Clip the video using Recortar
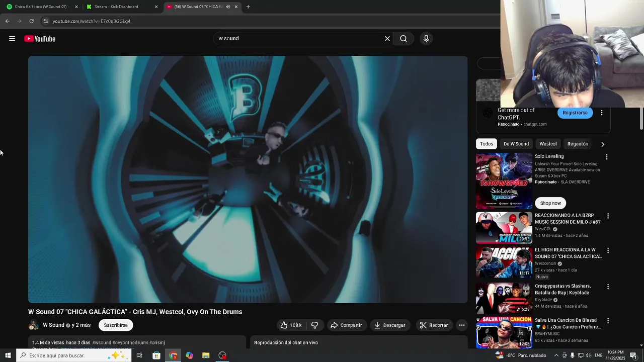The width and height of the screenshot is (644, 362). [434, 325]
